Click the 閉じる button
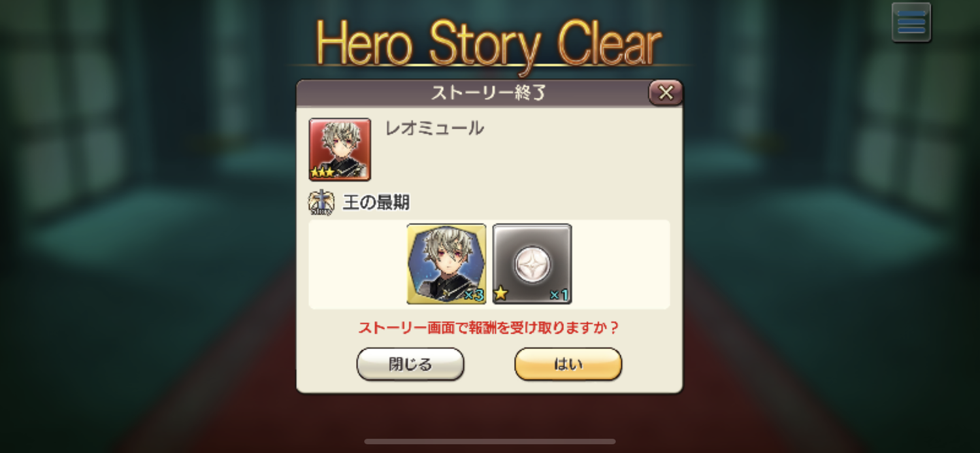 tap(410, 364)
